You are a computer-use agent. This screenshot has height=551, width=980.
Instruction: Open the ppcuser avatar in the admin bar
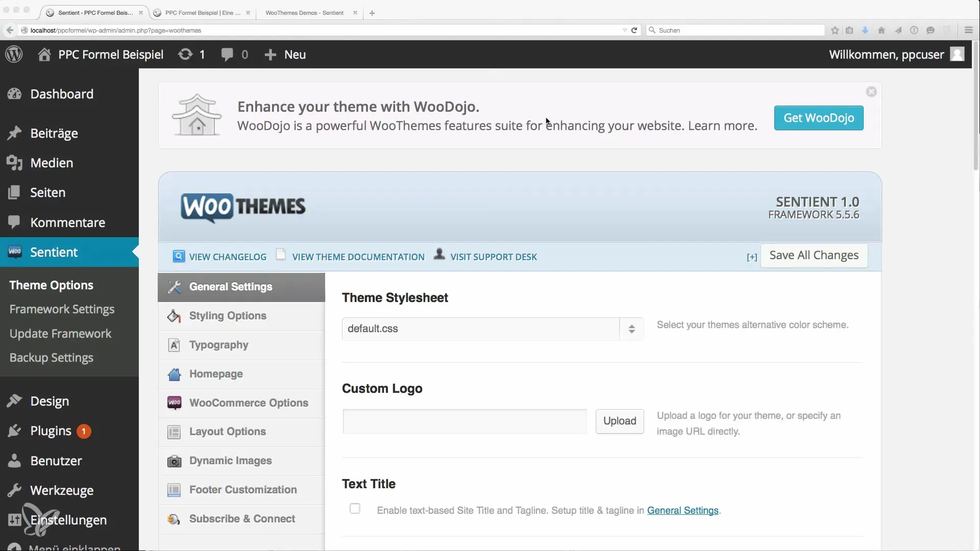[x=957, y=54]
